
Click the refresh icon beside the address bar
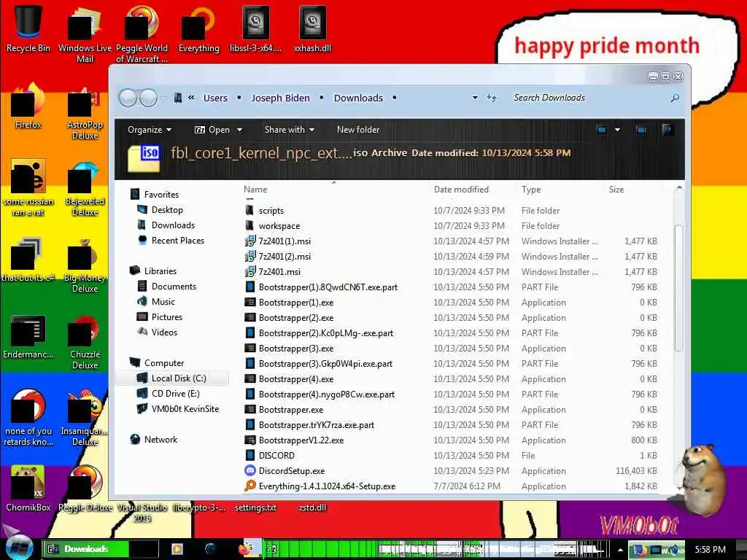492,98
